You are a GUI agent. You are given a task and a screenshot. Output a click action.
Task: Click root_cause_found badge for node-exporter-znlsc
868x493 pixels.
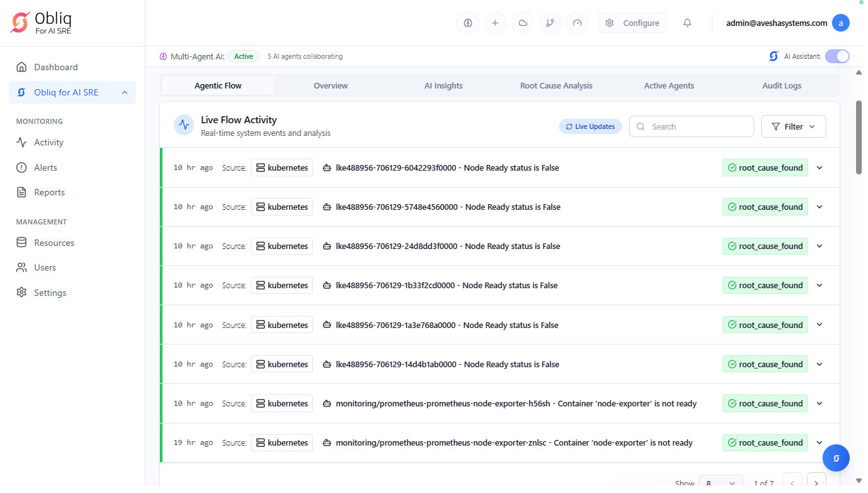765,442
